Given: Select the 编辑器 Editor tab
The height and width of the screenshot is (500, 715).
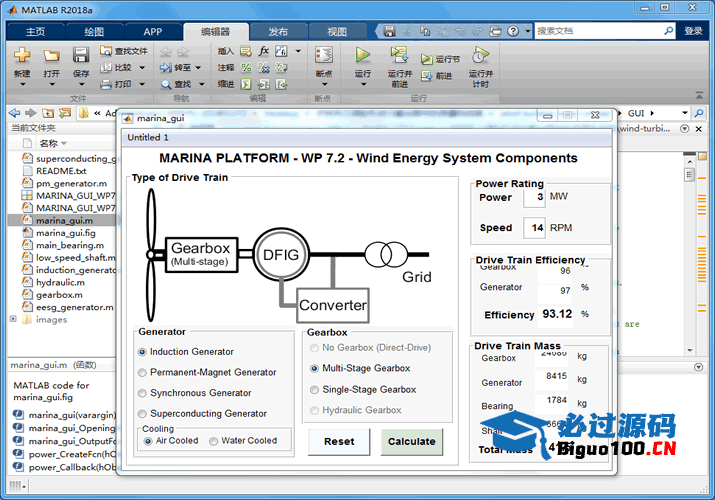Looking at the screenshot, I should pyautogui.click(x=216, y=31).
